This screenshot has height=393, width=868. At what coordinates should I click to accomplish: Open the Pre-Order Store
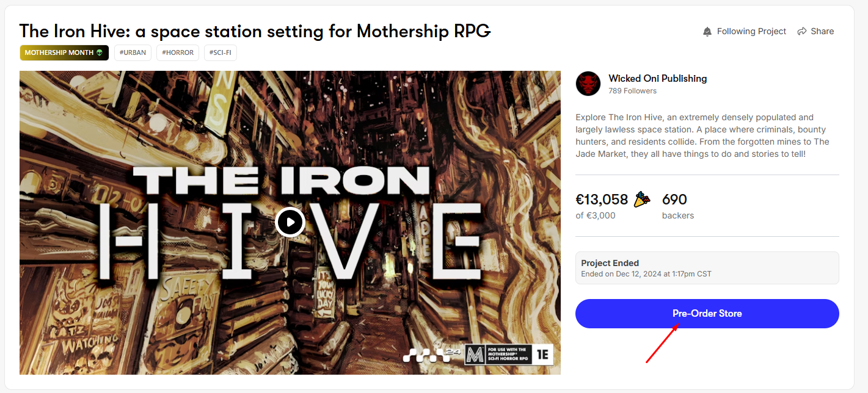707,314
